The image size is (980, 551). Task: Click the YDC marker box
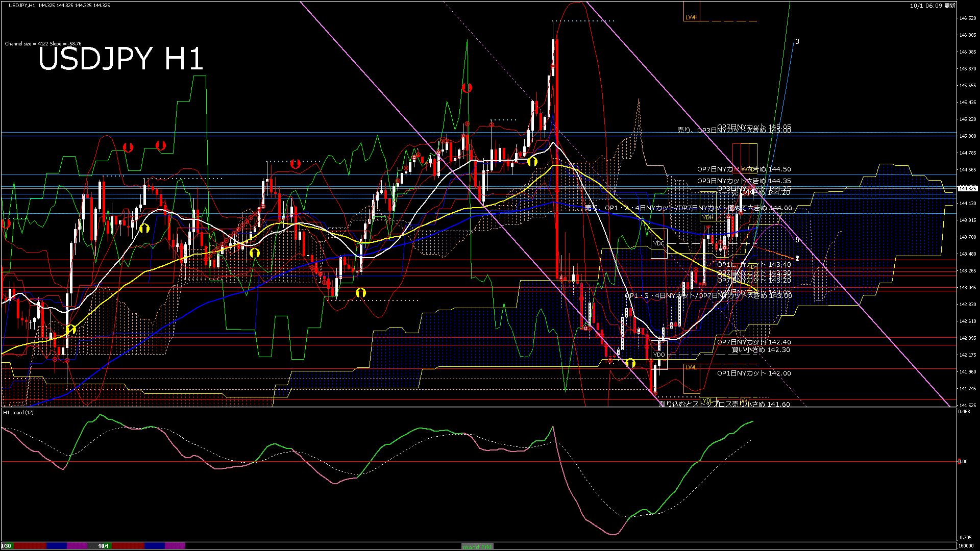(x=659, y=243)
